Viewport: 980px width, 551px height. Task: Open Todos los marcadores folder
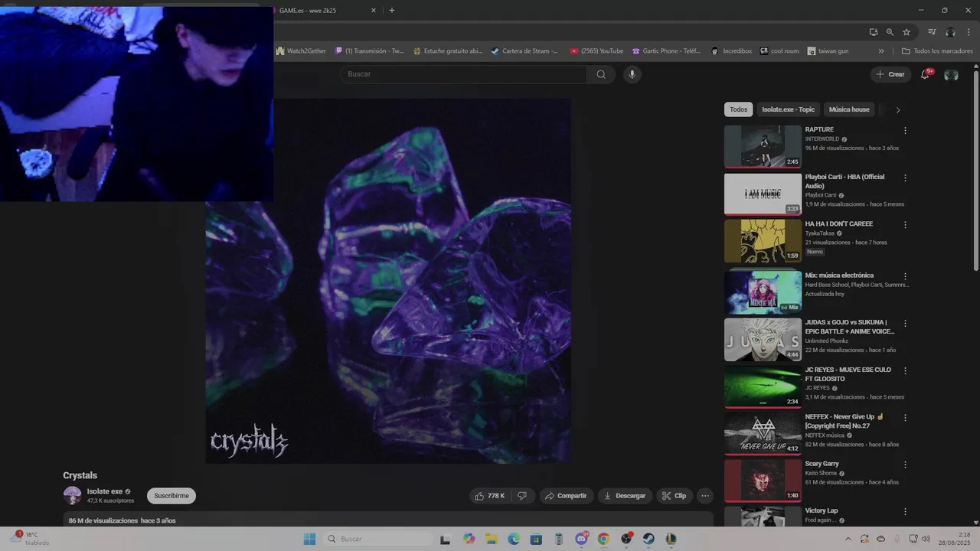tap(937, 51)
